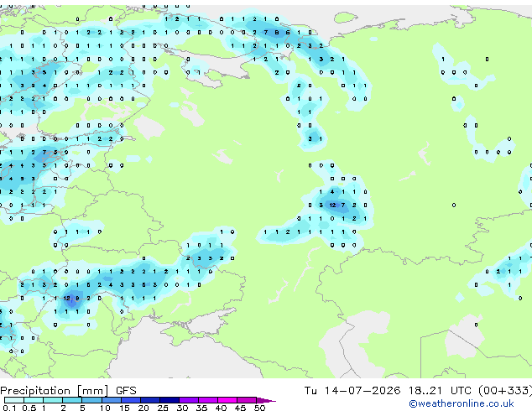Click the 5–10 mm legend swatch
Image resolution: width=532 pixels, height=411 pixels.
92,400
